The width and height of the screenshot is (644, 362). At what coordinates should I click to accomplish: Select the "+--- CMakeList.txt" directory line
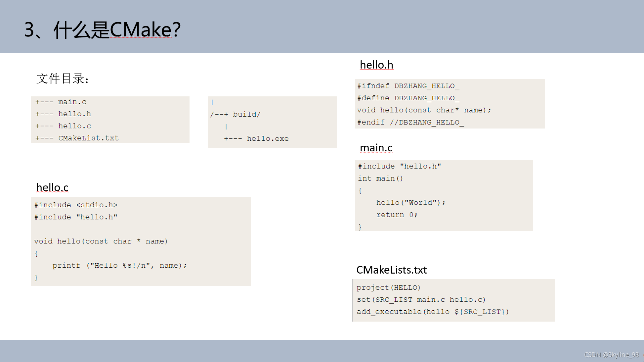pyautogui.click(x=77, y=138)
